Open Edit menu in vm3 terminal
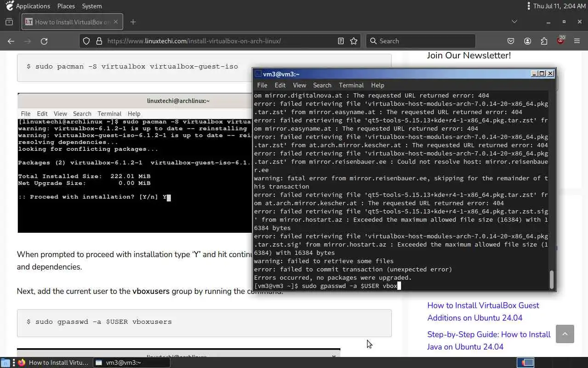This screenshot has height=368, width=588. (x=280, y=85)
